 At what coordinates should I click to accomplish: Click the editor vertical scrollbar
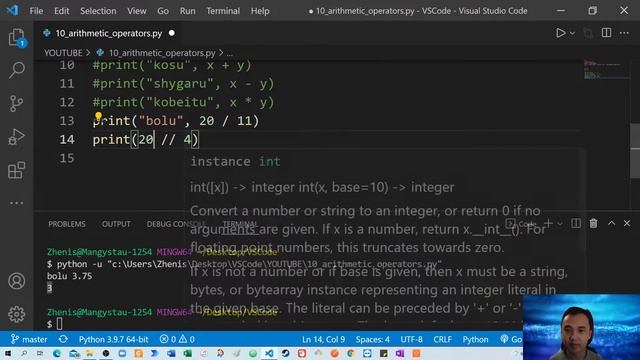point(635,150)
